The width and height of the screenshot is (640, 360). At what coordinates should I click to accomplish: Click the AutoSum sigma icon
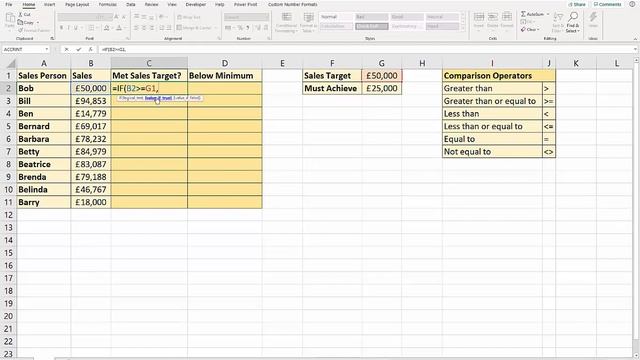click(x=523, y=14)
